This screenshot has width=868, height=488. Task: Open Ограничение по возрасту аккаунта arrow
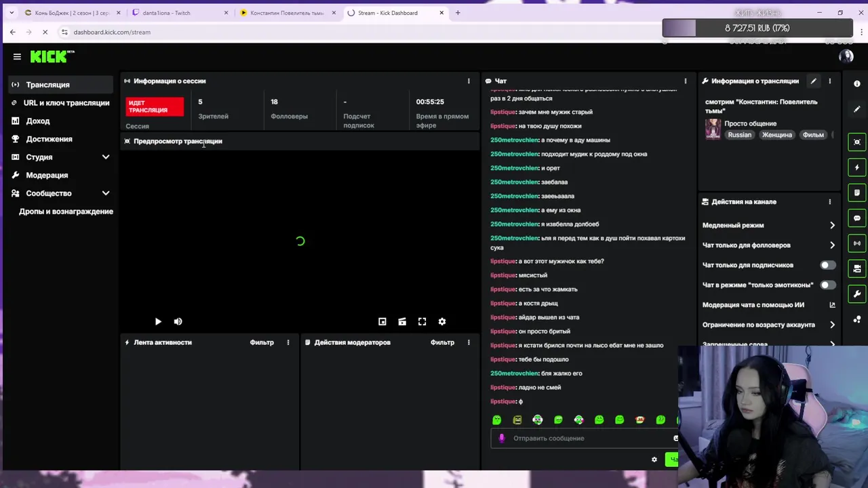pyautogui.click(x=832, y=325)
